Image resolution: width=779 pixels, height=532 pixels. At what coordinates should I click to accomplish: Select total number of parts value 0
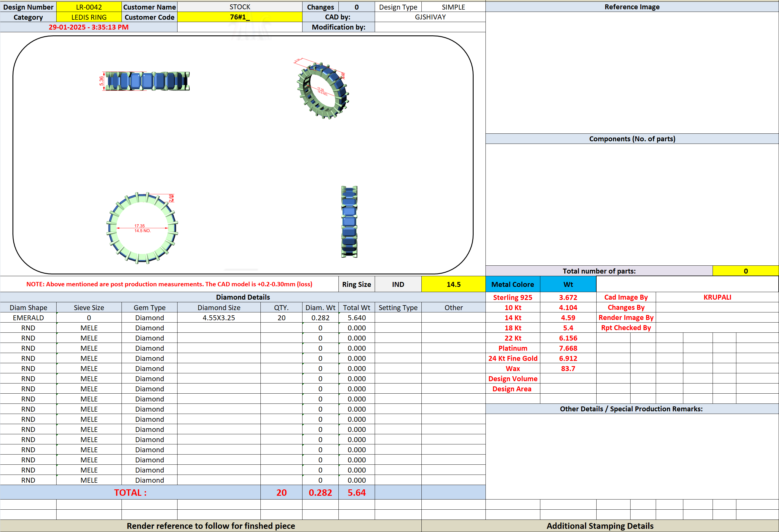[x=745, y=271]
